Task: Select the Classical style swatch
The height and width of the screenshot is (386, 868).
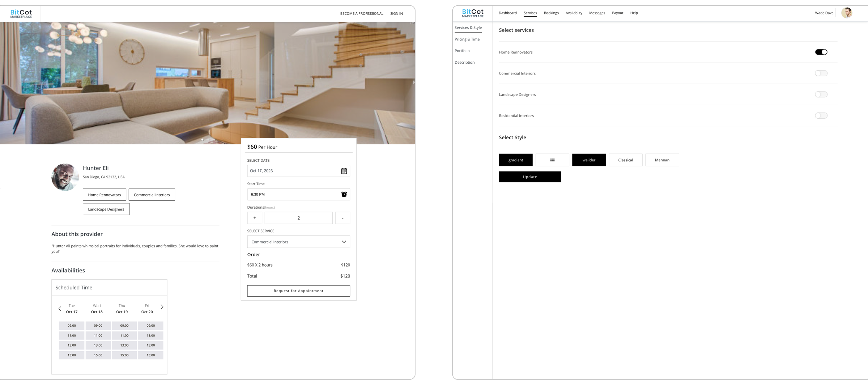Action: (x=625, y=160)
